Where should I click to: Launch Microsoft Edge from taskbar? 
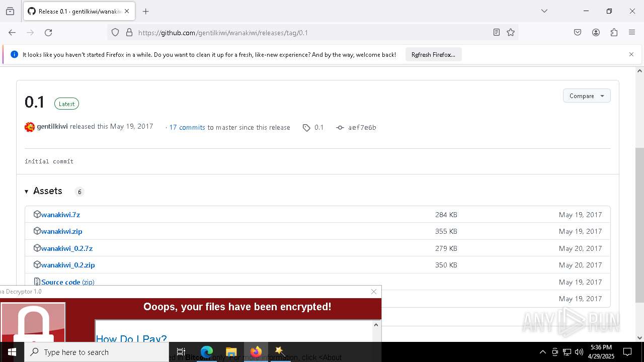[207, 352]
